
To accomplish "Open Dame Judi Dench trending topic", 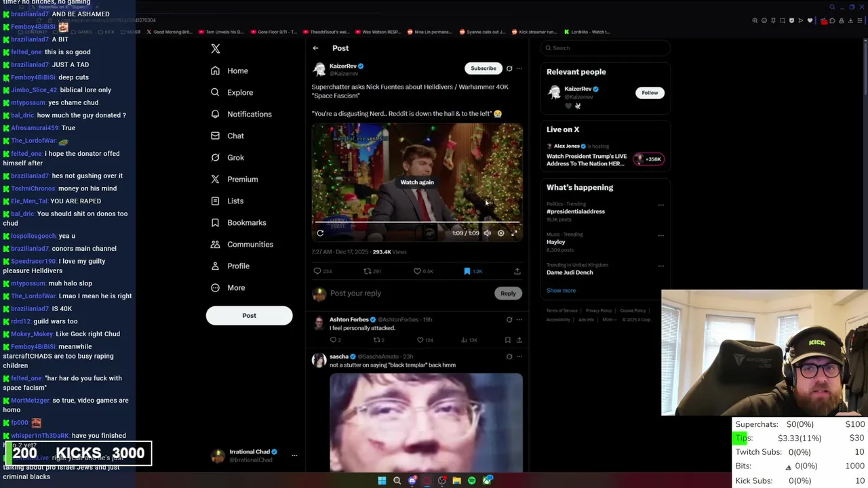I will pyautogui.click(x=570, y=272).
